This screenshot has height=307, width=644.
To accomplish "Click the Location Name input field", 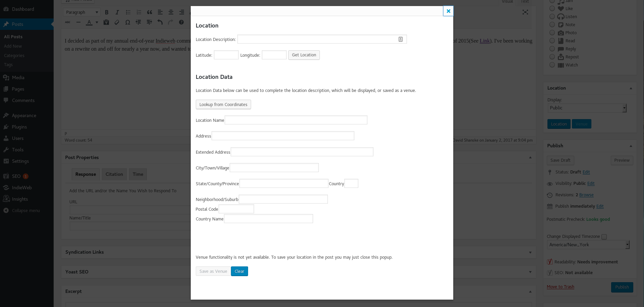I will coord(296,120).
